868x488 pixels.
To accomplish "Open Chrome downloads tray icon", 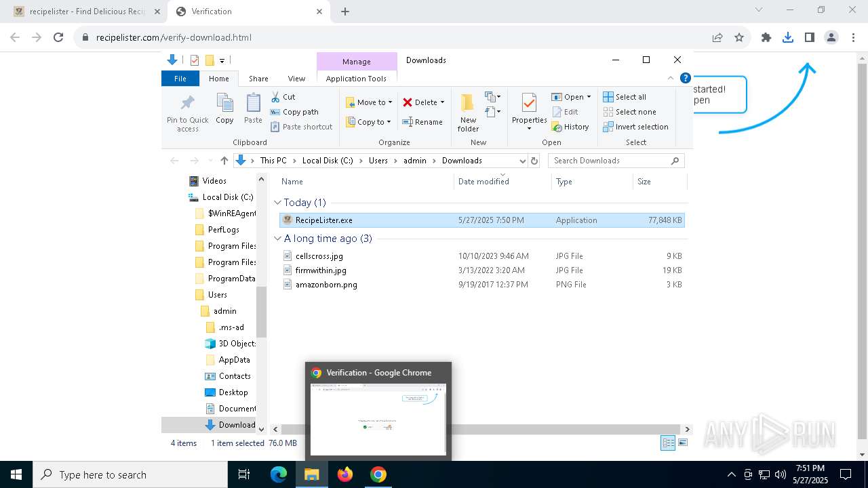I will [788, 38].
